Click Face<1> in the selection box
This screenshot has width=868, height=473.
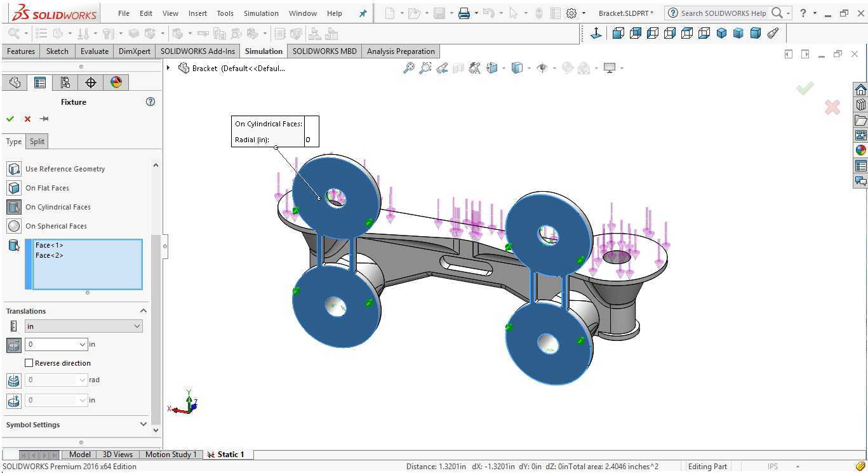50,245
